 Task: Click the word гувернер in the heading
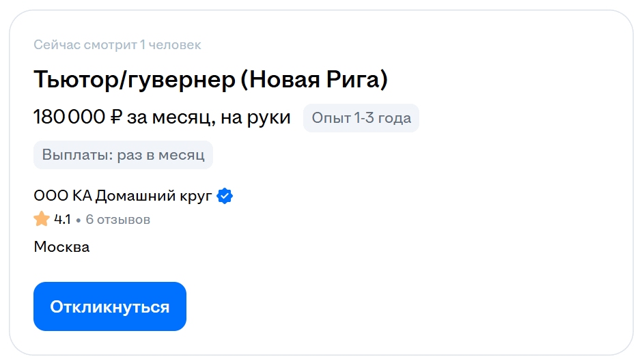[x=181, y=80]
